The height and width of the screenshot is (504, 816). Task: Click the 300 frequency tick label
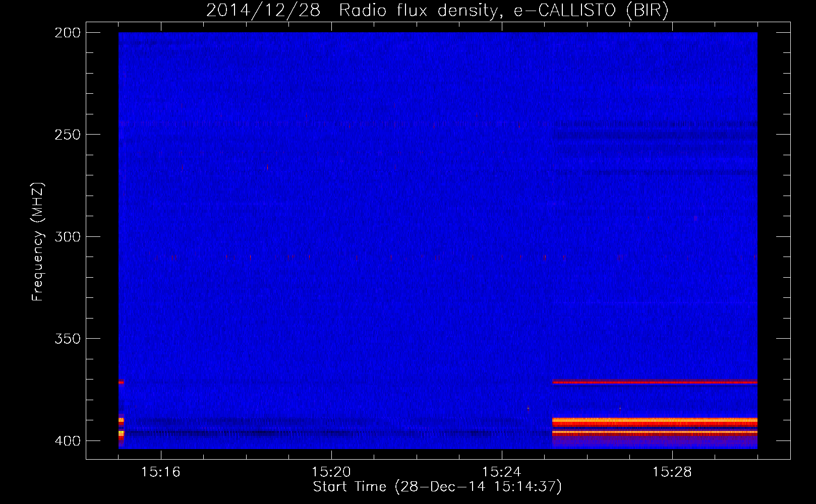(68, 237)
